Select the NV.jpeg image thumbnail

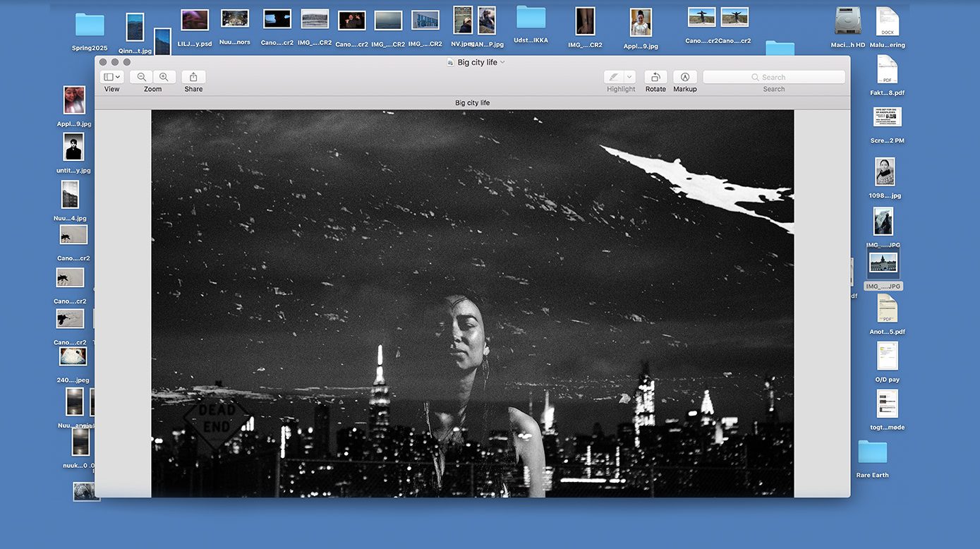[x=463, y=20]
